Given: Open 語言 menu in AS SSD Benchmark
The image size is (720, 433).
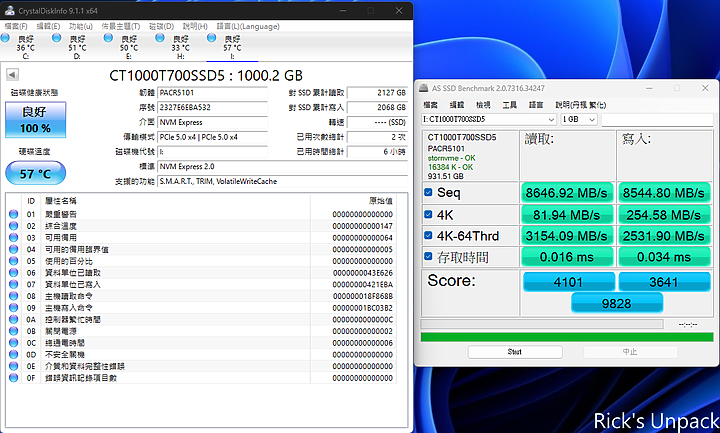Looking at the screenshot, I should coord(536,105).
